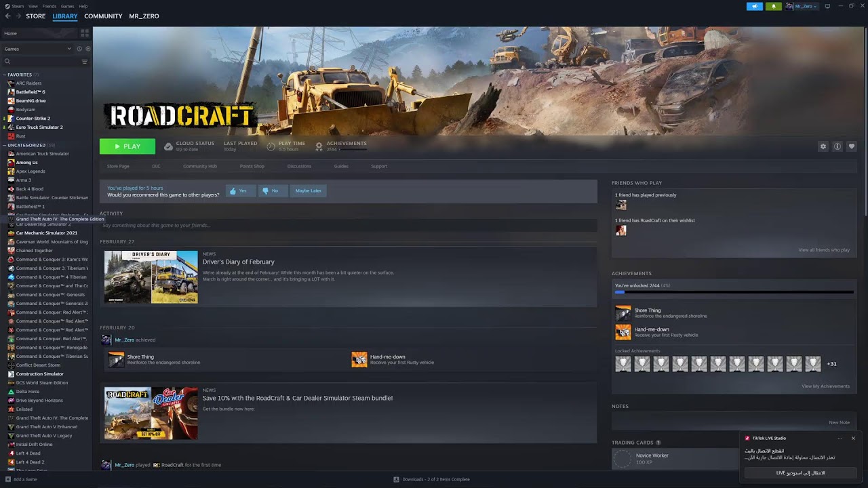Open the blue announcements megaphone button

[x=754, y=6]
